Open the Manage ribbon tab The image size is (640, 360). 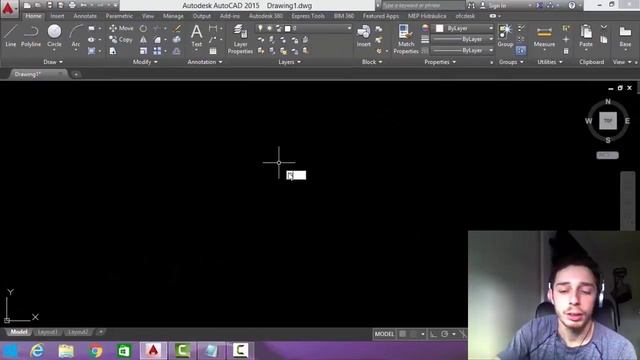(173, 16)
